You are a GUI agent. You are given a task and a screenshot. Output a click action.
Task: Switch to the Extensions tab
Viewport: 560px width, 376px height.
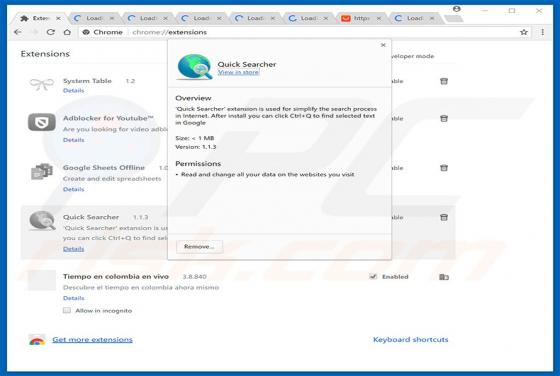coord(40,18)
